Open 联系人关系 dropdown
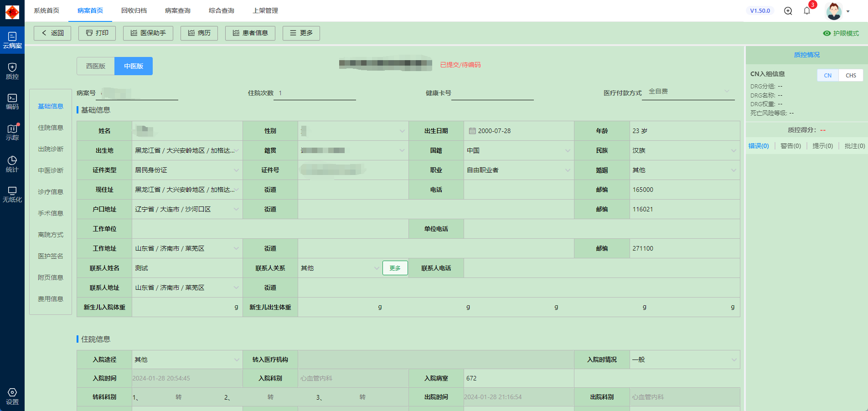 click(x=340, y=268)
